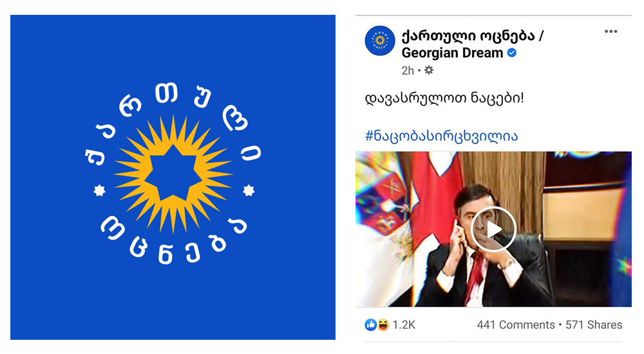Viewport: 644px width, 354px height.
Task: Open the 571 Shares list
Action: click(594, 325)
